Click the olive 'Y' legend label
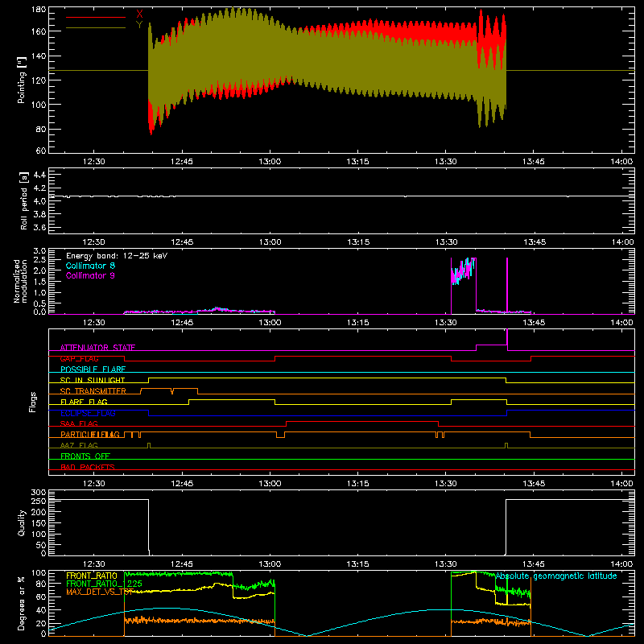Image resolution: width=644 pixels, height=644 pixels. [x=139, y=25]
